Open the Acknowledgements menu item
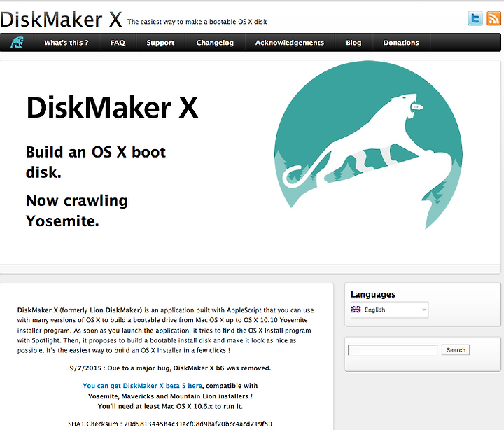 coord(290,43)
